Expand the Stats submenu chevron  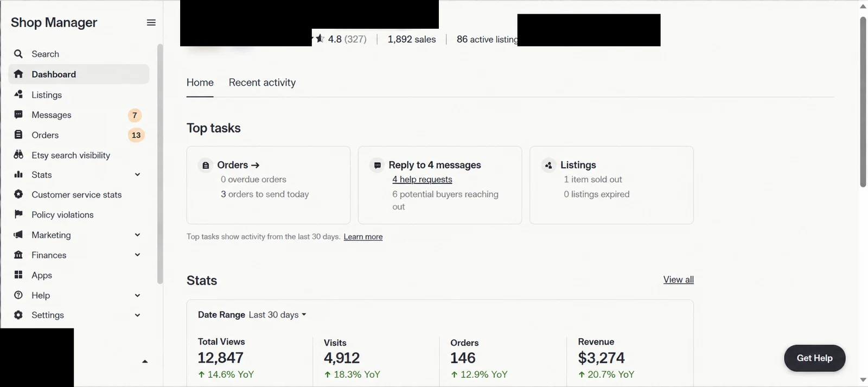[137, 174]
